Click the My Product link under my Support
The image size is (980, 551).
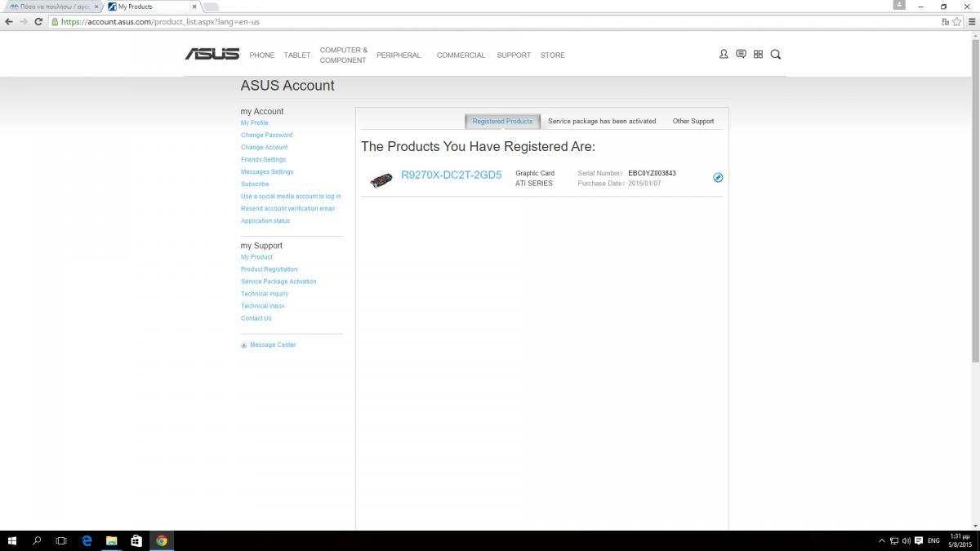tap(256, 257)
